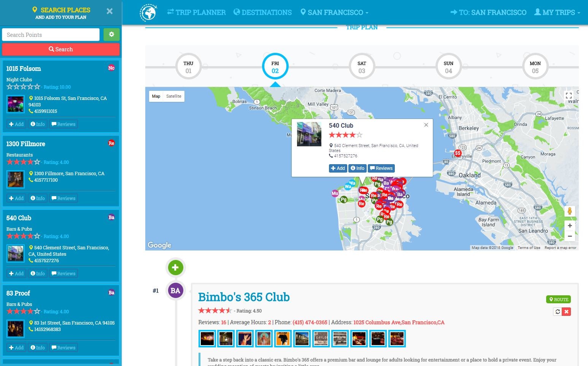588x366 pixels.
Task: Close the 540 Club map popup
Action: [x=426, y=125]
